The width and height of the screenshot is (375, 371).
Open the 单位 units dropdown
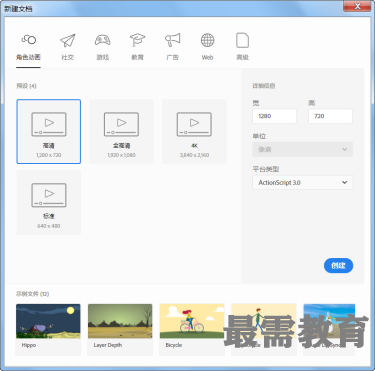[x=303, y=149]
